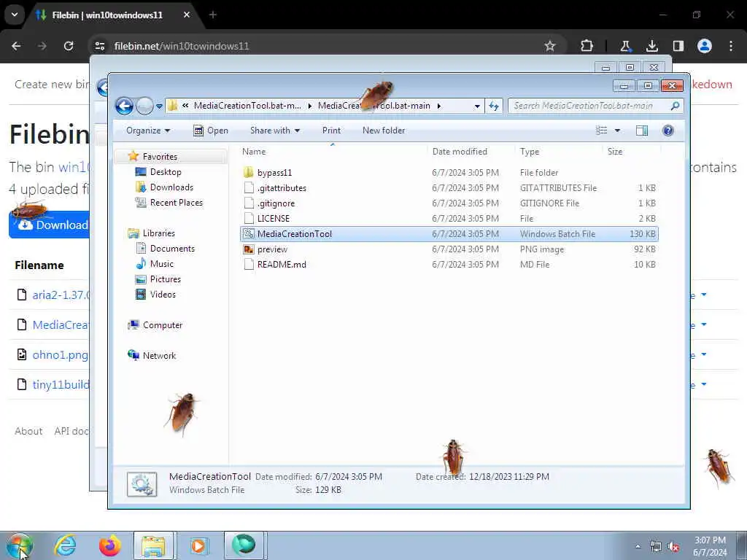Click New folder in toolbar
The height and width of the screenshot is (560, 747).
click(384, 131)
